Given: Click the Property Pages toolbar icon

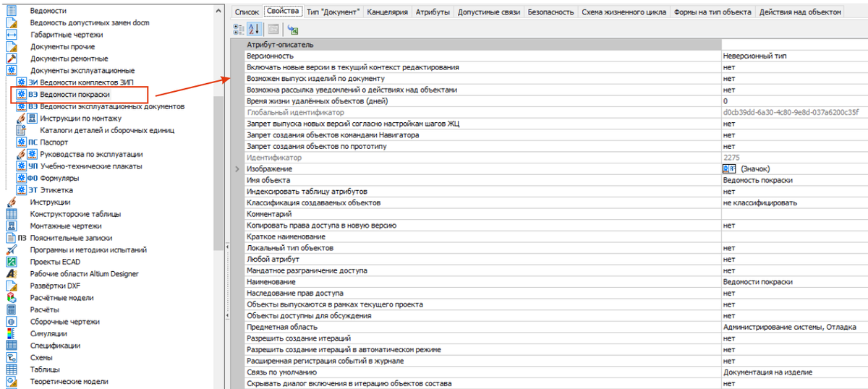Looking at the screenshot, I should (273, 29).
